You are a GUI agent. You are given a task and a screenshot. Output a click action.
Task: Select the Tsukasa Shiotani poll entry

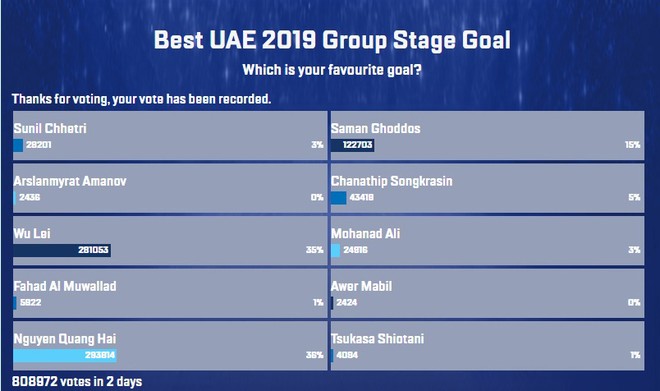pyautogui.click(x=487, y=346)
